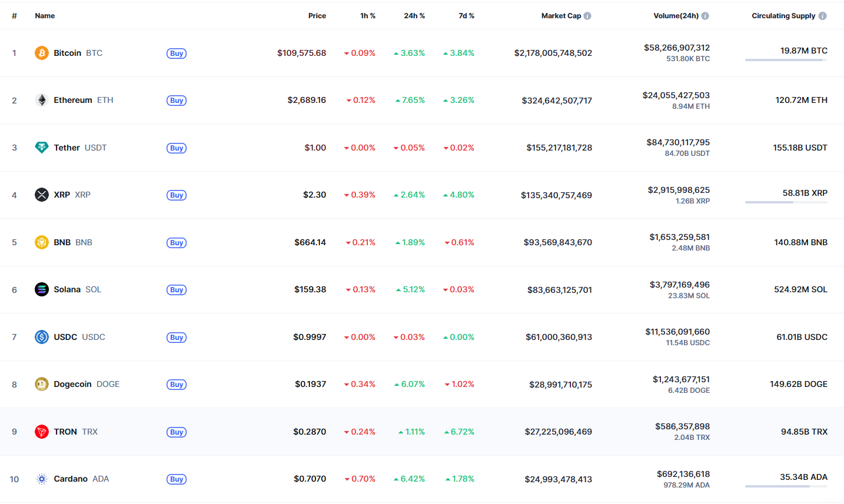Sort by the 24h % column header

(414, 16)
